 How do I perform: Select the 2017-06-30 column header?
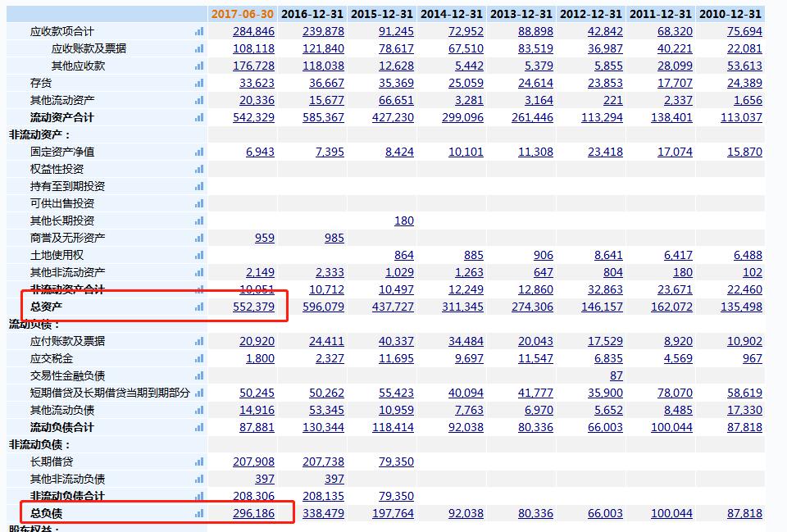pyautogui.click(x=242, y=14)
